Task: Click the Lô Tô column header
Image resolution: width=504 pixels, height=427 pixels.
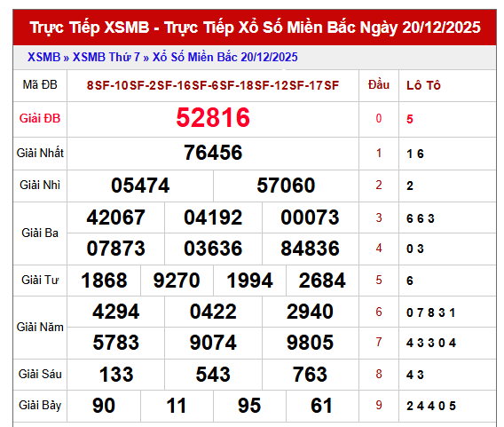Action: (x=423, y=85)
